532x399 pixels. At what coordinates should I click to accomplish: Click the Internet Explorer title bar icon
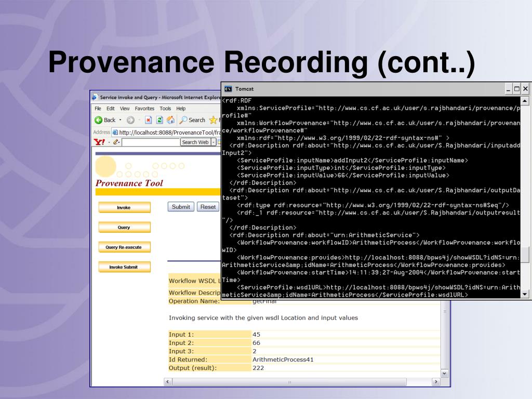[95, 97]
